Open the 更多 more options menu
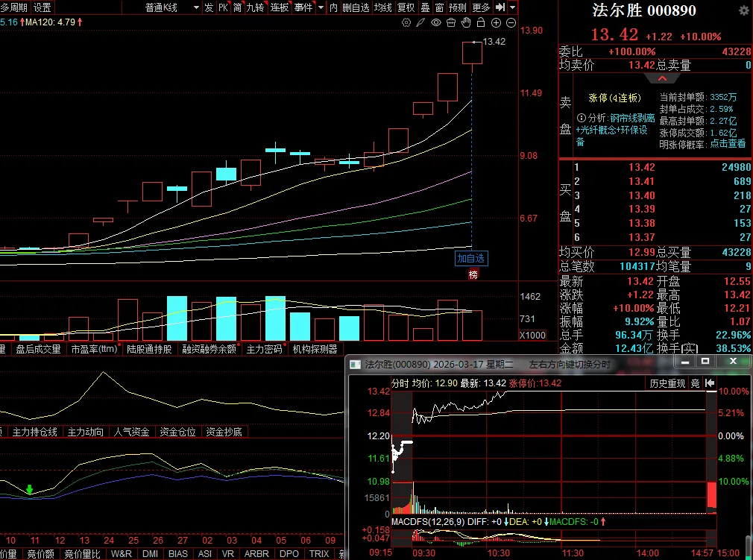The image size is (753, 560). (x=481, y=7)
